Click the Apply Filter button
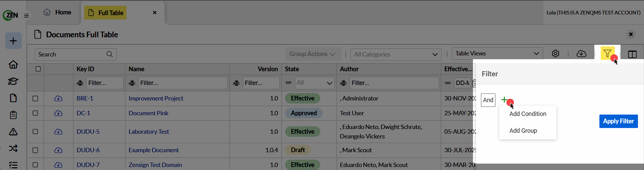This screenshot has width=644, height=170. 619,121
